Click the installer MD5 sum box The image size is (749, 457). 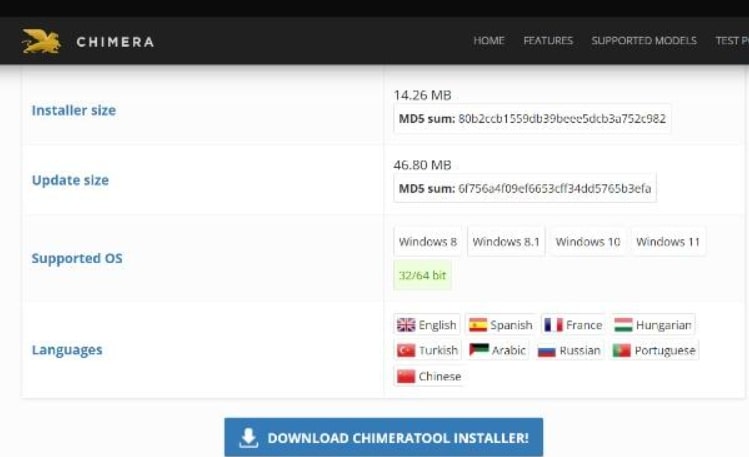click(x=532, y=118)
